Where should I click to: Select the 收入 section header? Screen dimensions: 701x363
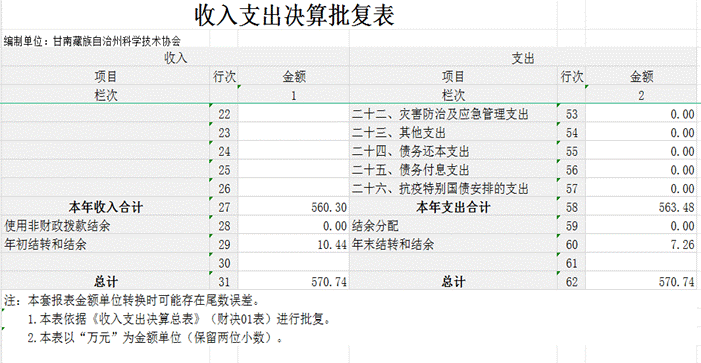[175, 58]
